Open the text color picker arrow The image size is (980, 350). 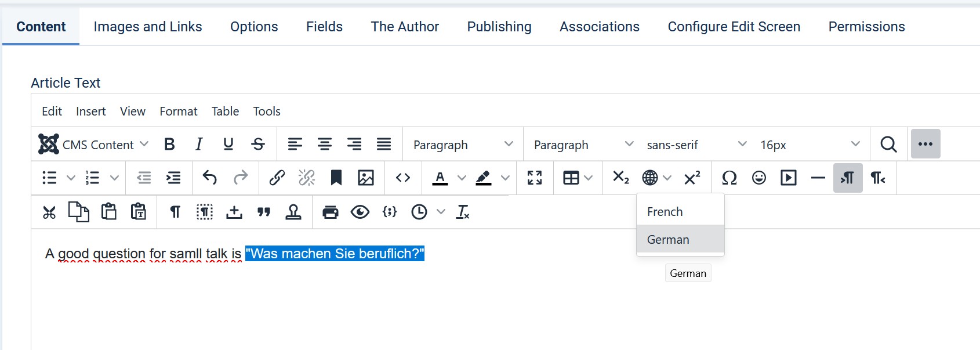462,178
